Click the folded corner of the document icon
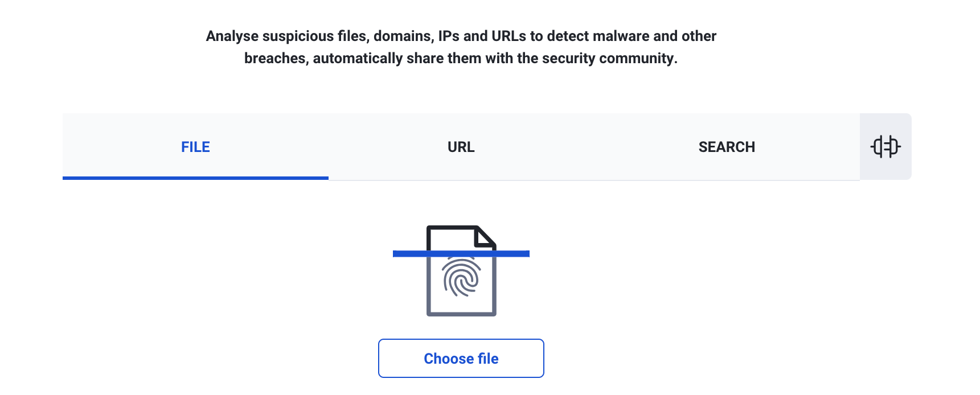980x395 pixels. [486, 236]
